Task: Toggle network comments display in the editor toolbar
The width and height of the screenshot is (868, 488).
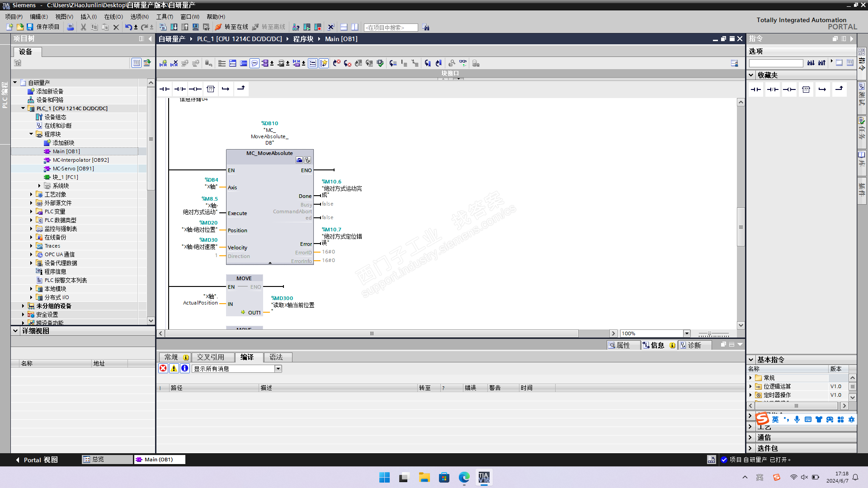Action: [x=255, y=63]
